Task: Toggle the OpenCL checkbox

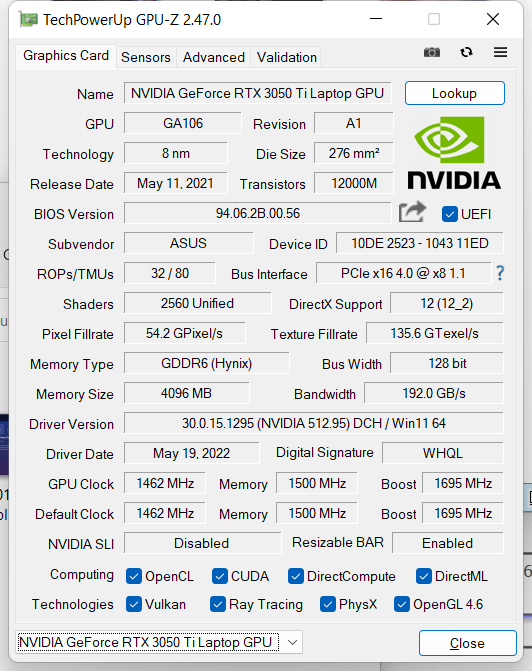Action: (134, 576)
